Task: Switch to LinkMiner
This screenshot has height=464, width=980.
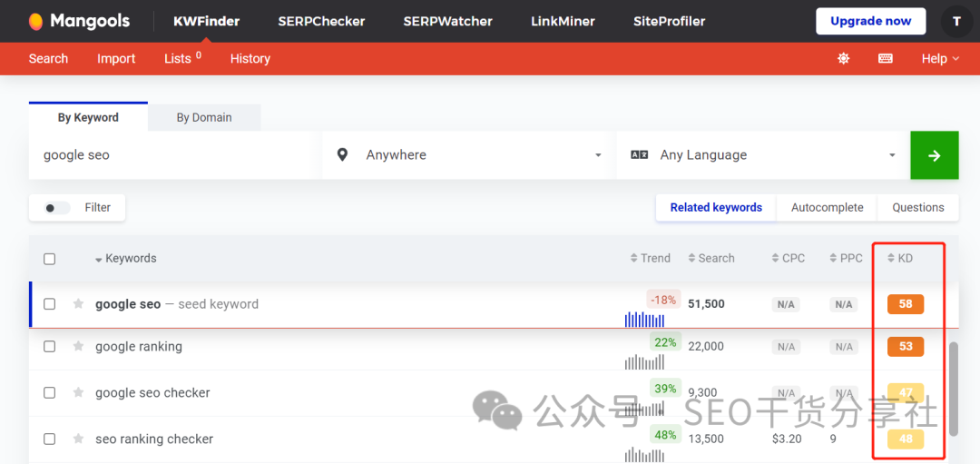Action: tap(563, 21)
